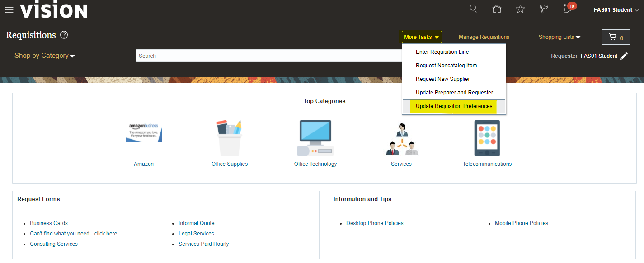644x263 pixels.
Task: Collapse the More Tasks dropdown
Action: 421,37
